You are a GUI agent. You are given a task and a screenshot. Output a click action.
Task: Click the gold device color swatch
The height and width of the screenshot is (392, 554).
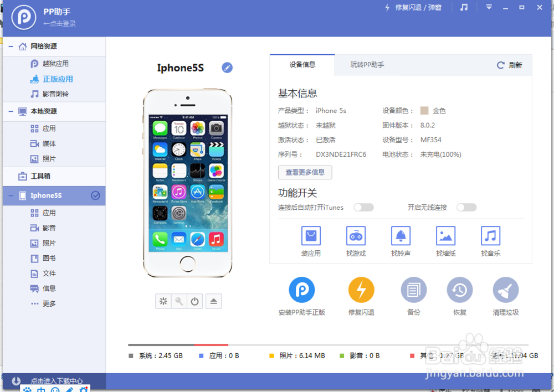pyautogui.click(x=424, y=111)
